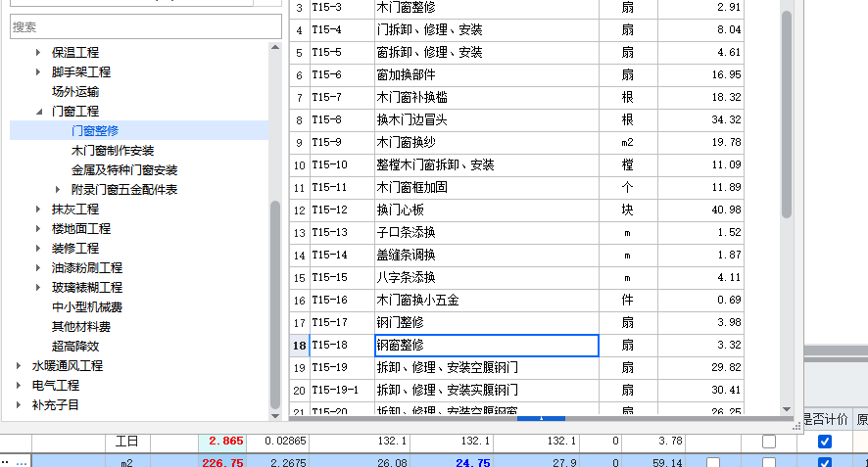Select the T15-11 code cell
Viewport: 868px width, 467px height.
pos(342,188)
